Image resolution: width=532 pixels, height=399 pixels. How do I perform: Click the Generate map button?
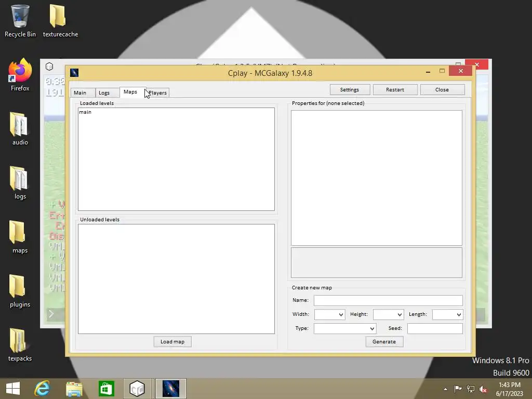tap(384, 342)
